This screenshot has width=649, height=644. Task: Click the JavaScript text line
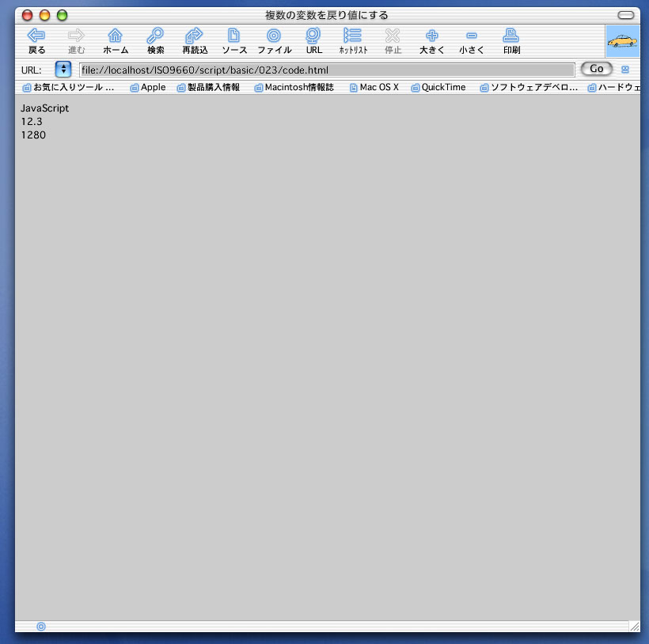pos(44,108)
